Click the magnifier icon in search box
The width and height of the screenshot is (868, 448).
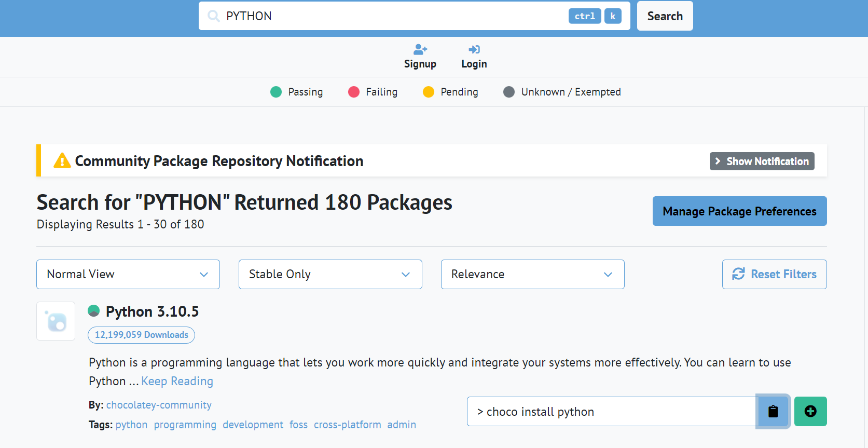point(213,16)
